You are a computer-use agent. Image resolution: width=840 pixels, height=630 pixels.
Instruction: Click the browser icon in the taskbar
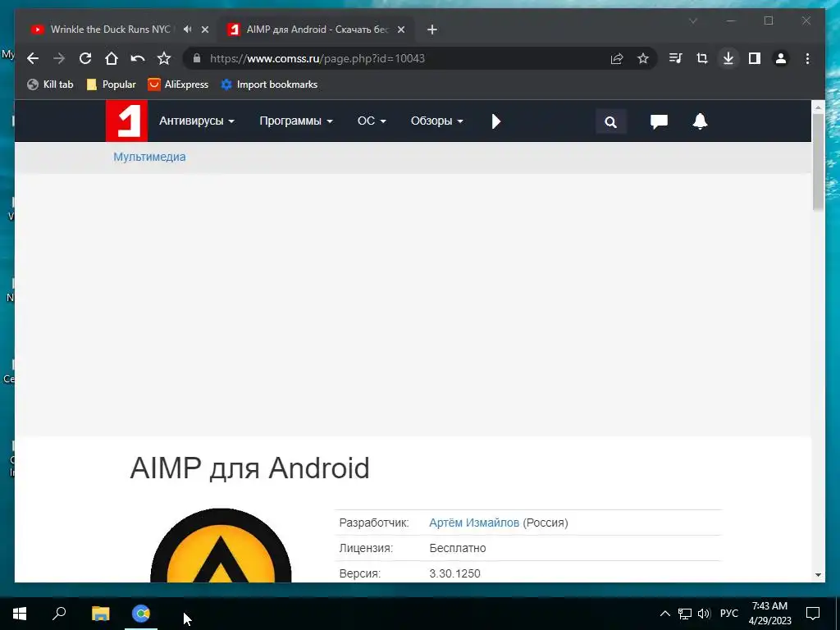pos(141,614)
